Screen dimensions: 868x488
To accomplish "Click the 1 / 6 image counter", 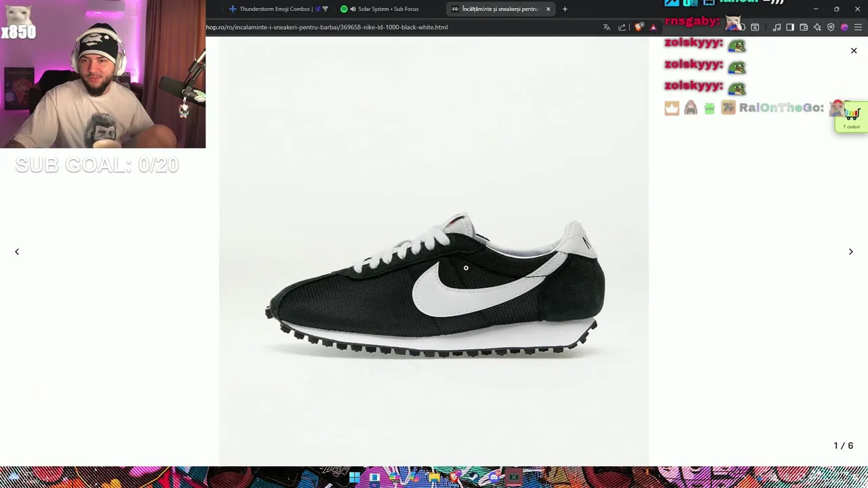I will [843, 445].
